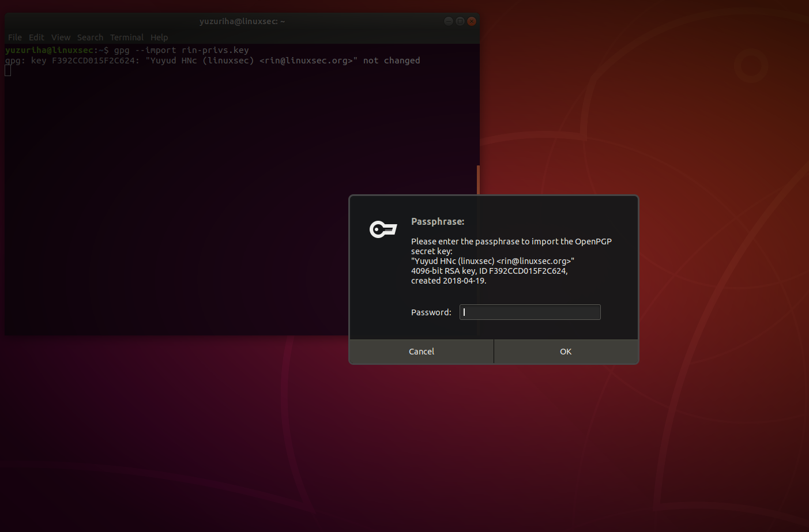Click the 'Passphrase:' dialog heading
The height and width of the screenshot is (532, 809).
[x=438, y=221]
